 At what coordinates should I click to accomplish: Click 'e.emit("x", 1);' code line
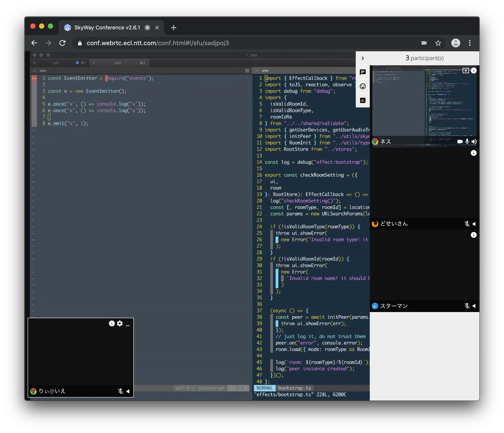coord(68,123)
